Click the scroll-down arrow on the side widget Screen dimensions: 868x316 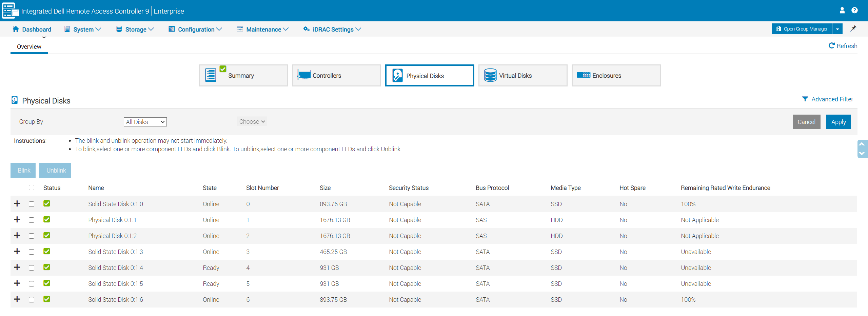pos(862,153)
